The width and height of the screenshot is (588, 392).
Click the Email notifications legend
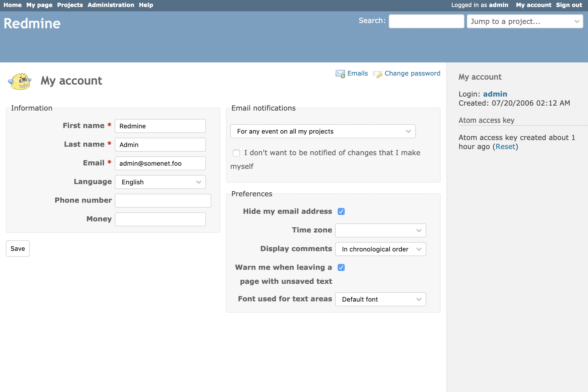point(263,108)
